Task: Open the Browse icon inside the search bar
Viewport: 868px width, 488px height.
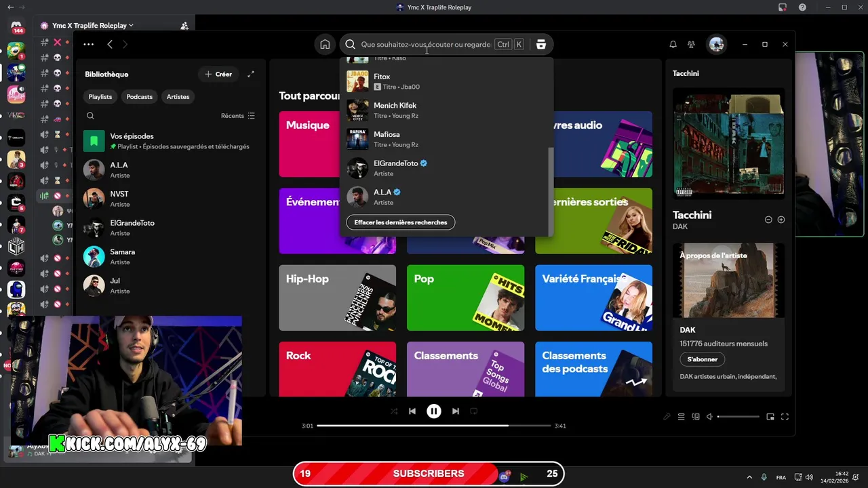Action: [540, 44]
